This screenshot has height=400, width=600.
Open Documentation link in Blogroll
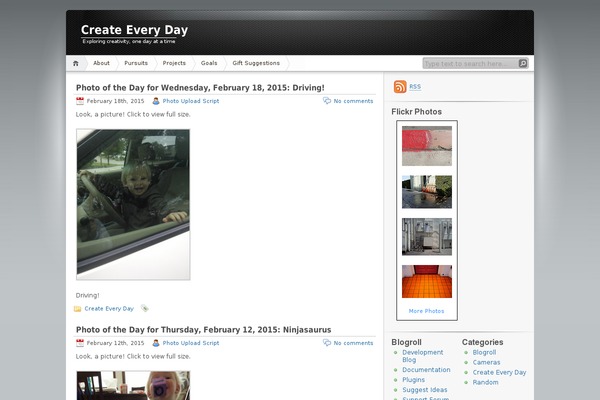(x=426, y=370)
